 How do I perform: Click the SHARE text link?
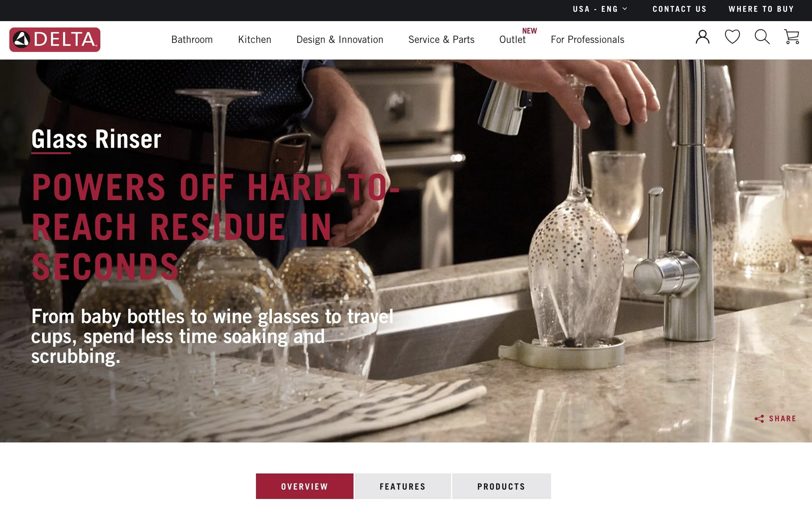(x=782, y=418)
